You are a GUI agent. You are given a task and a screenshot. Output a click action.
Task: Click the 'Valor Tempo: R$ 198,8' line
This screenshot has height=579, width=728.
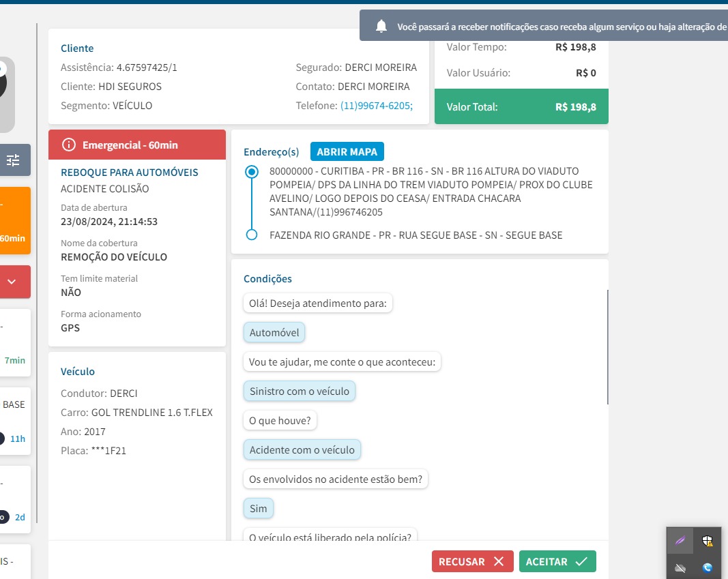pyautogui.click(x=521, y=47)
